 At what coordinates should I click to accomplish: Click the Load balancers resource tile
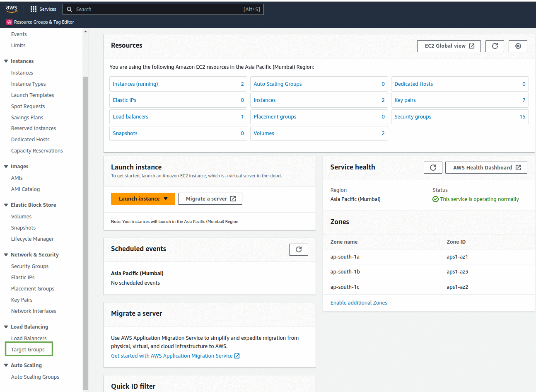[178, 117]
